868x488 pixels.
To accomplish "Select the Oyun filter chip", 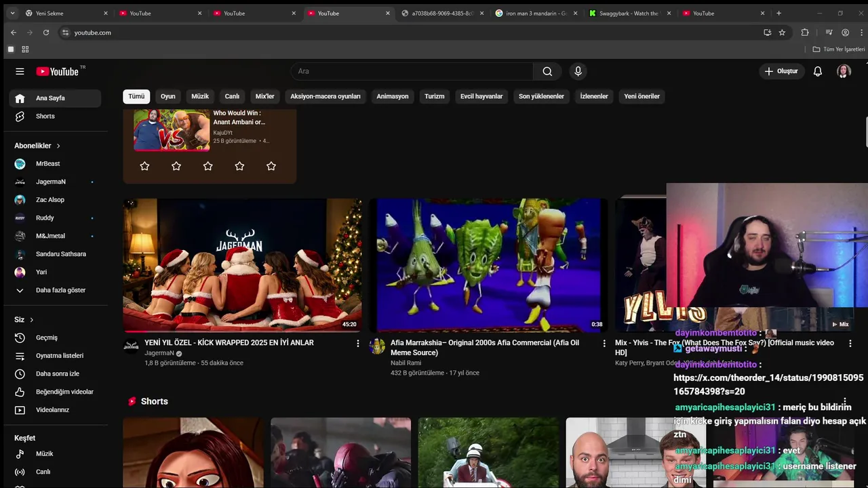I will pos(167,96).
